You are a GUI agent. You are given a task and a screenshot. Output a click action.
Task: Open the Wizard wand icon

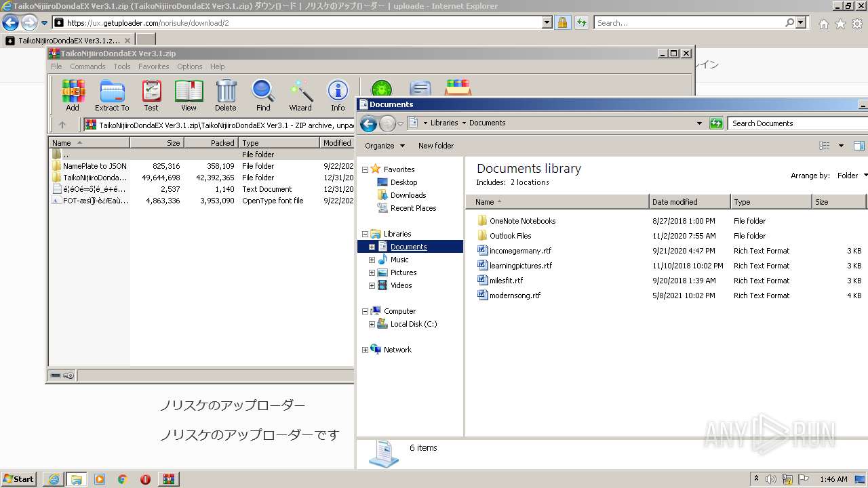[x=300, y=96]
